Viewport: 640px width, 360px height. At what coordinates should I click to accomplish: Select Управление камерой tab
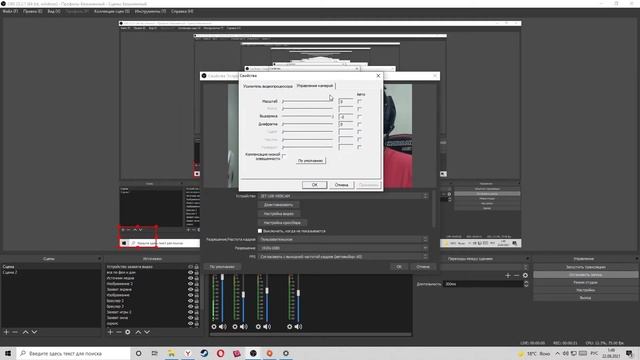315,86
